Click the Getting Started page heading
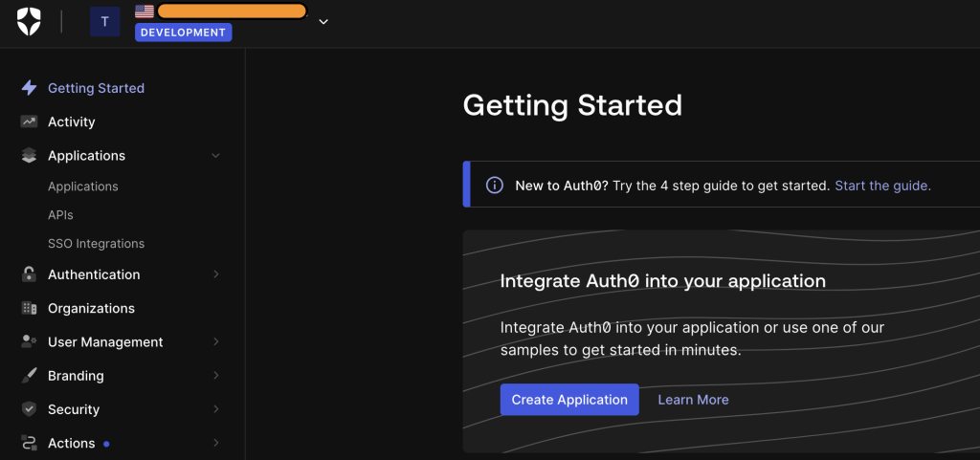This screenshot has width=980, height=460. pyautogui.click(x=572, y=105)
